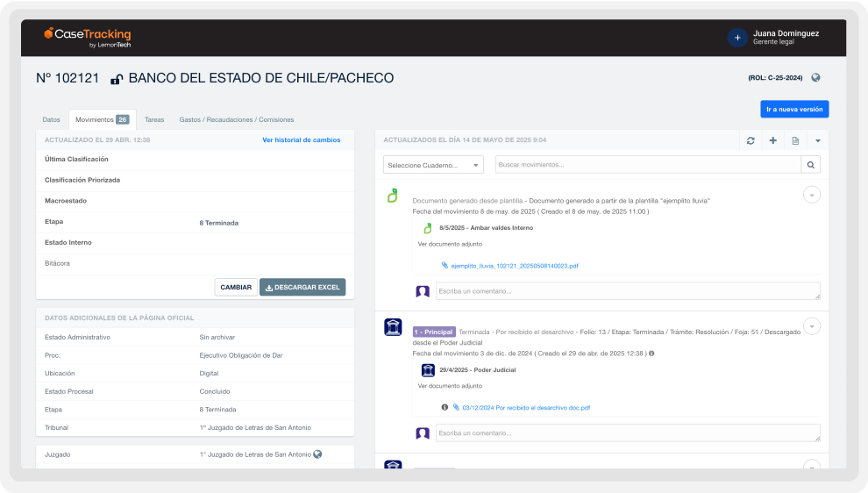The image size is (868, 493).
Task: Click the document export icon in movements toolbar
Action: (795, 140)
